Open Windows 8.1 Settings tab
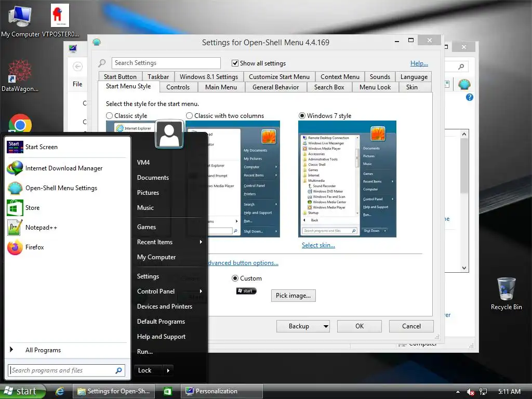 pos(209,77)
